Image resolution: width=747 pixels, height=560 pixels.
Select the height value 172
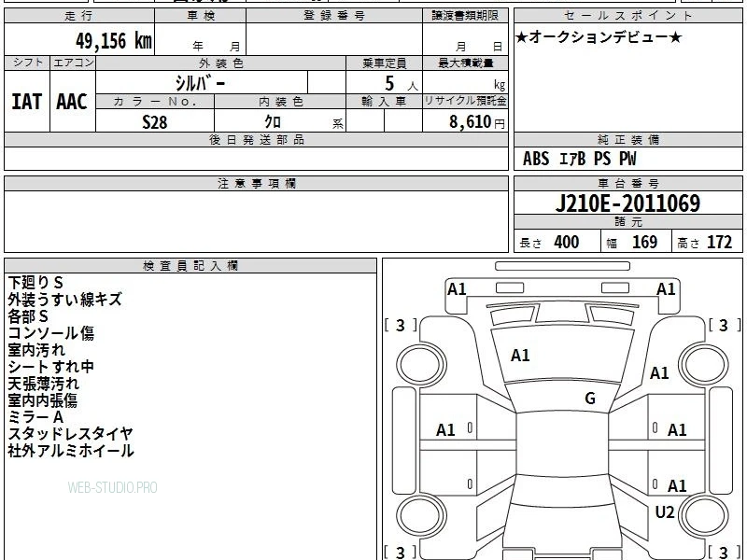pyautogui.click(x=719, y=242)
